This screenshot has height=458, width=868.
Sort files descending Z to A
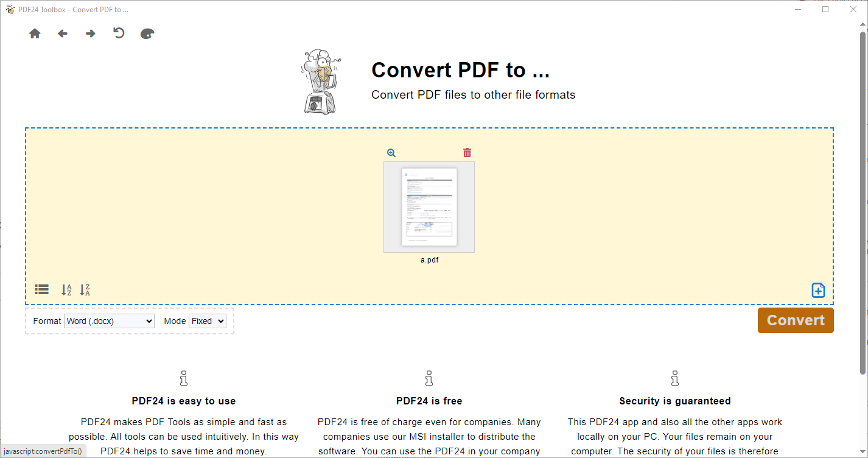coord(85,290)
